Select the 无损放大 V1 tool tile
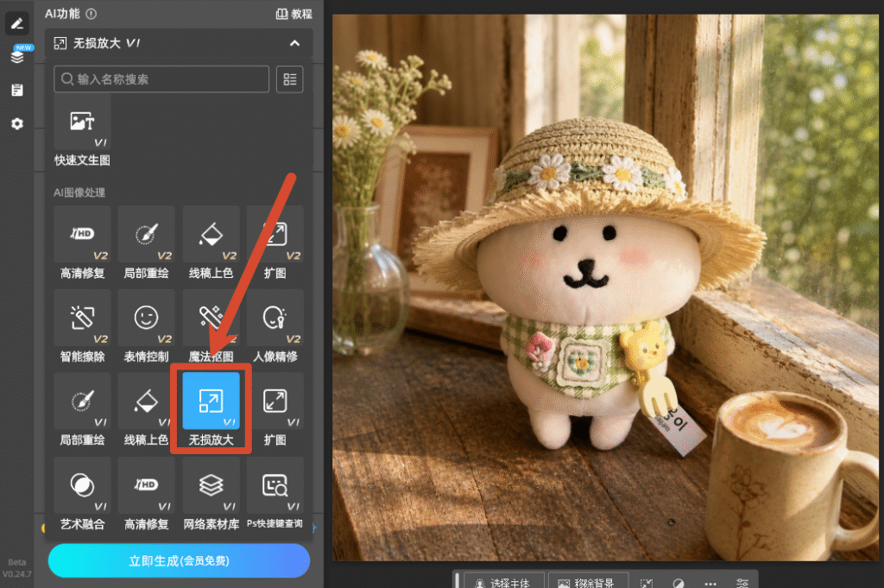Screen dimensions: 884x588 coord(211,409)
